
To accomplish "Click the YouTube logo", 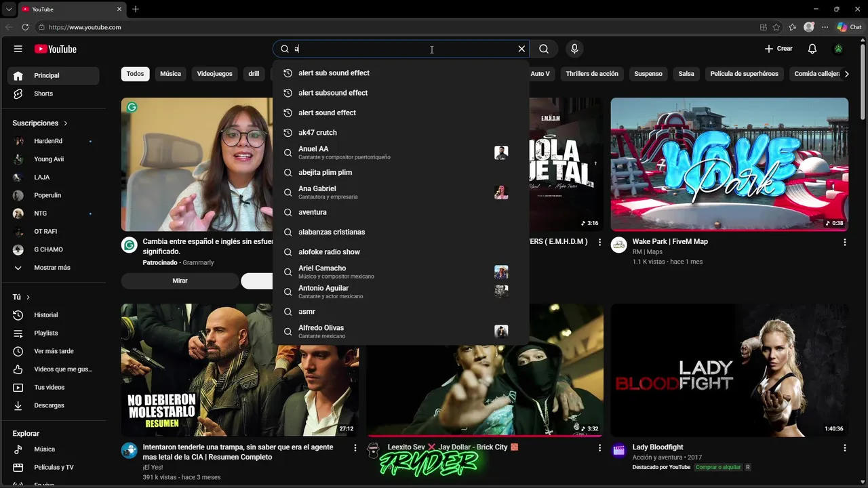I will [56, 49].
